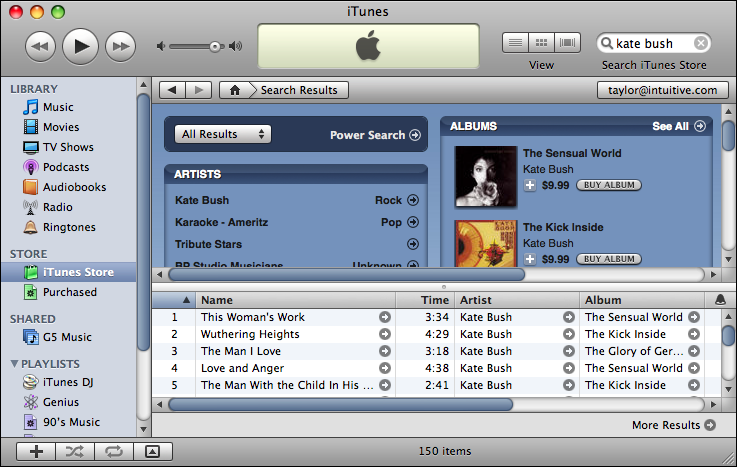Open The Sensual World album cover
Image resolution: width=737 pixels, height=467 pixels.
(x=486, y=177)
